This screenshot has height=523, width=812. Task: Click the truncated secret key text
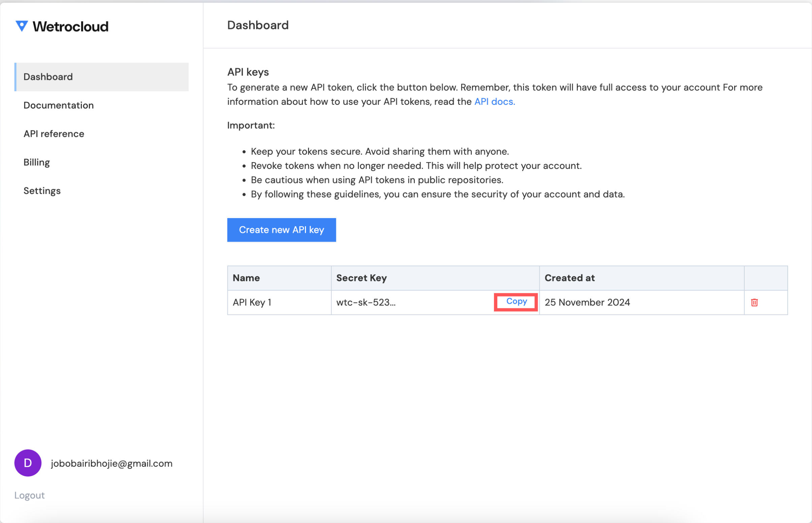click(366, 302)
